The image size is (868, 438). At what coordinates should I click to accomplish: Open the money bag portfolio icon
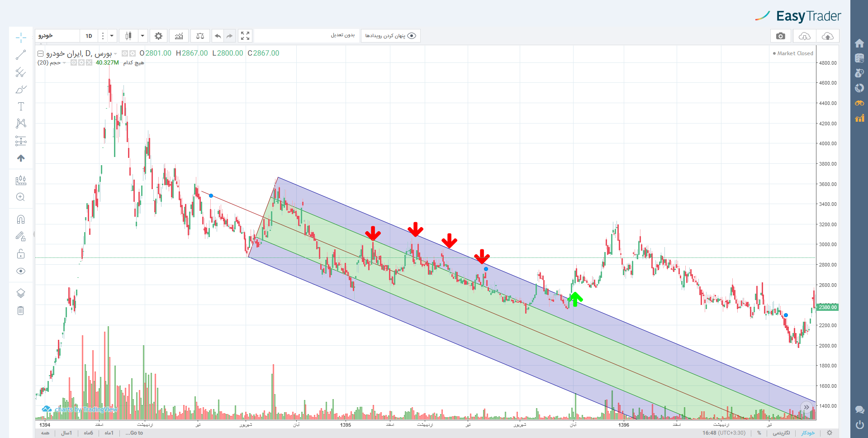click(859, 73)
